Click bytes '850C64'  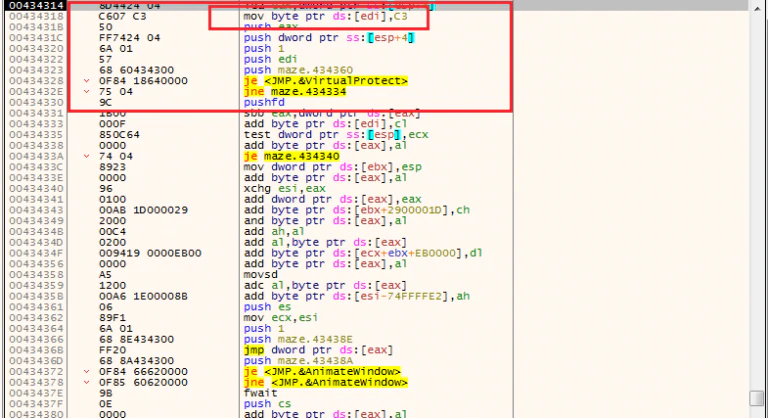119,135
